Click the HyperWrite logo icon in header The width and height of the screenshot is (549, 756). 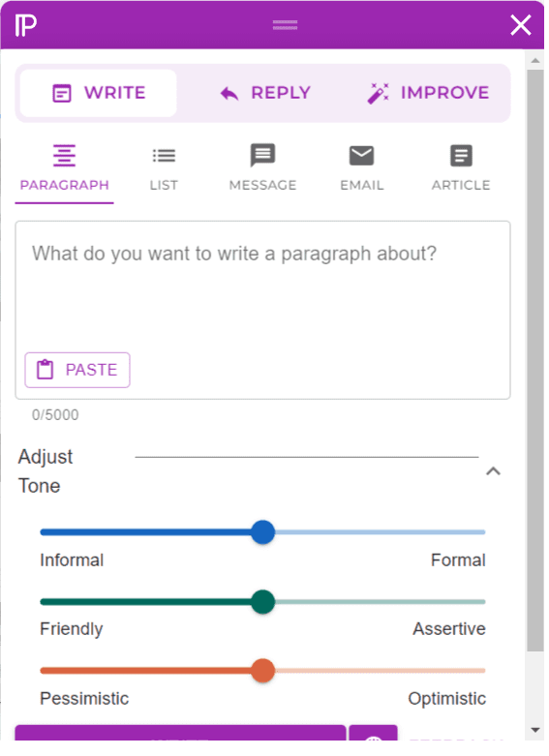(25, 25)
